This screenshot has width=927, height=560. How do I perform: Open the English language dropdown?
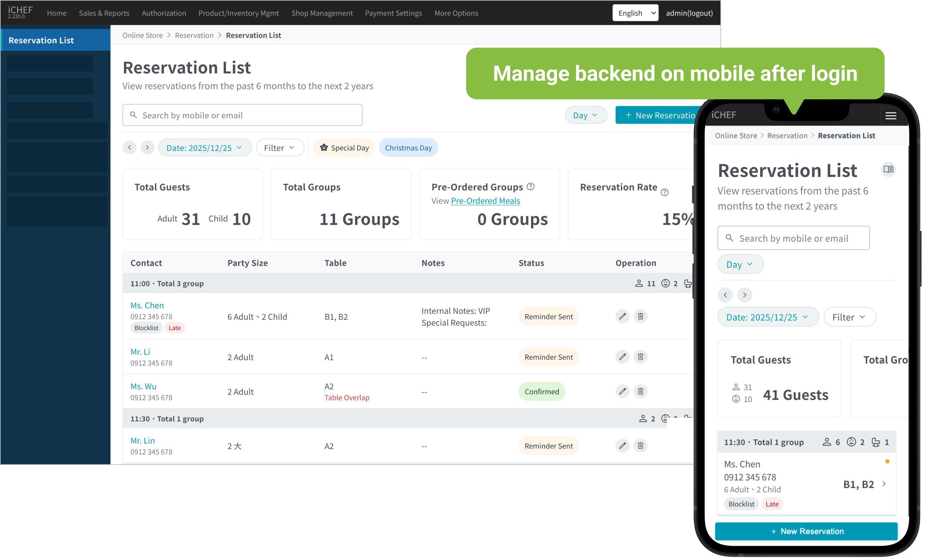point(635,13)
